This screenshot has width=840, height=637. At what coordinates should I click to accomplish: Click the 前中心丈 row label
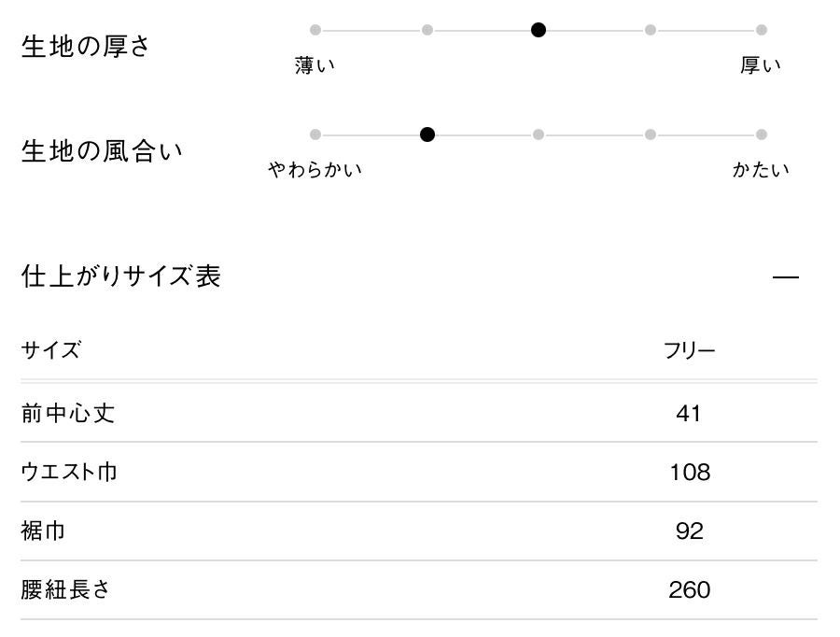[x=68, y=413]
